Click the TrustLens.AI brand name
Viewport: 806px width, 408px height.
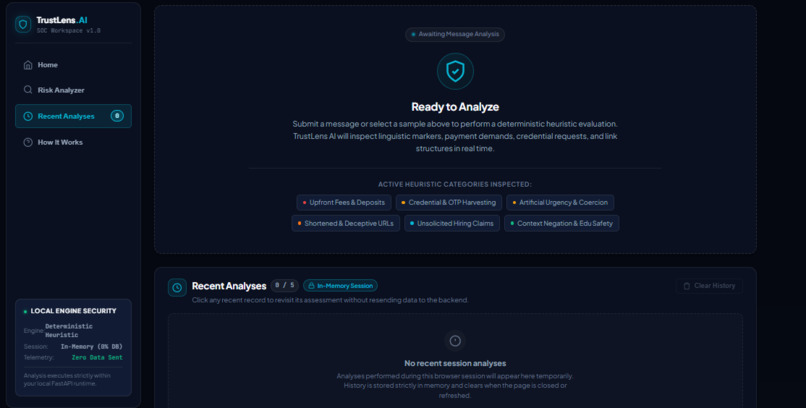coord(62,20)
